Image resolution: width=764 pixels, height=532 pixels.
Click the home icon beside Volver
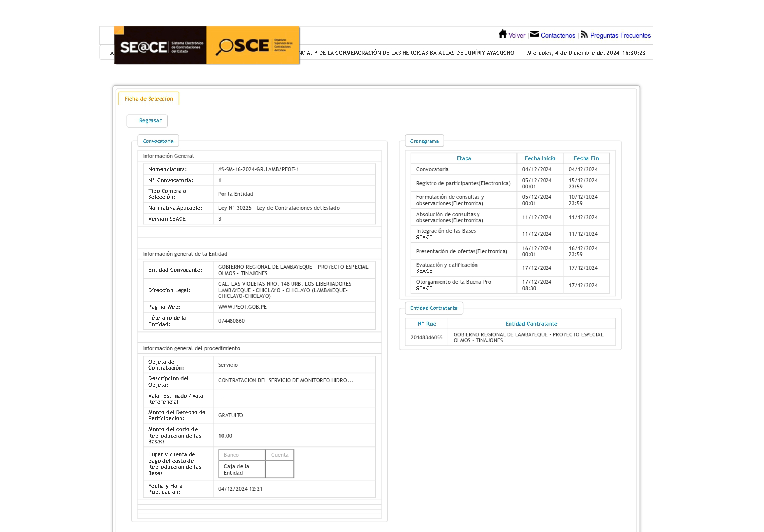[x=502, y=34]
